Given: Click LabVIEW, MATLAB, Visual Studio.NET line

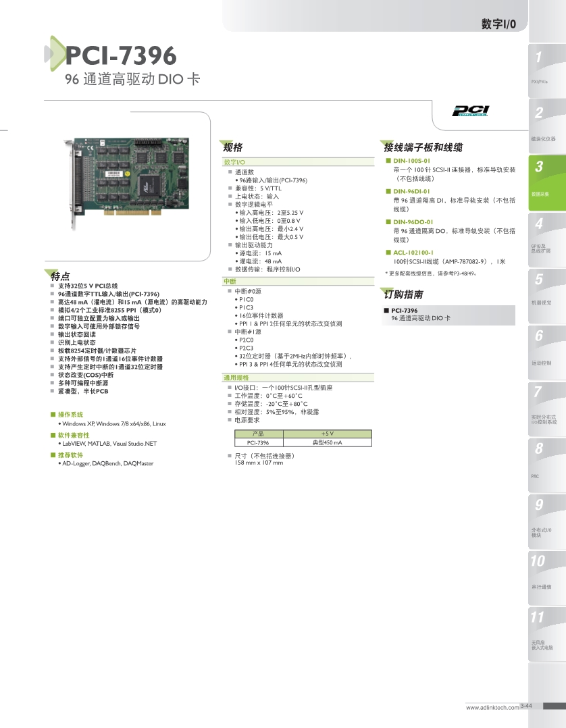Looking at the screenshot, I should pyautogui.click(x=109, y=444).
